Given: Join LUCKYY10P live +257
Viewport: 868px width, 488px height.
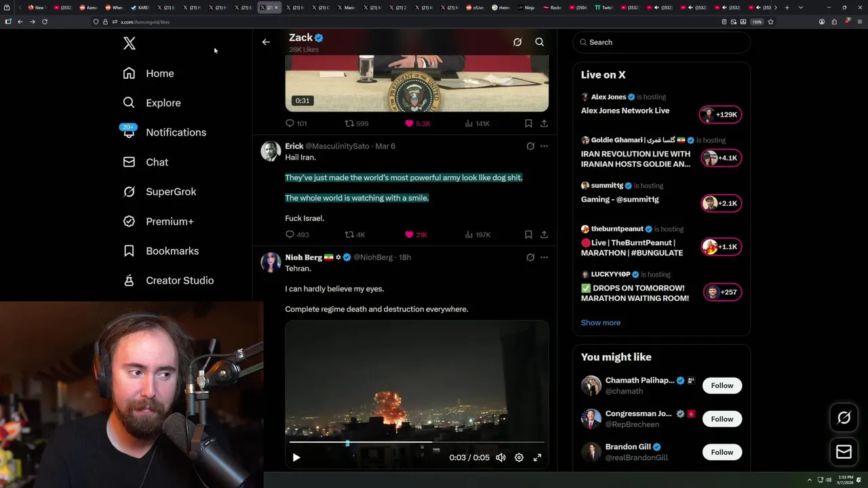Looking at the screenshot, I should tap(723, 292).
